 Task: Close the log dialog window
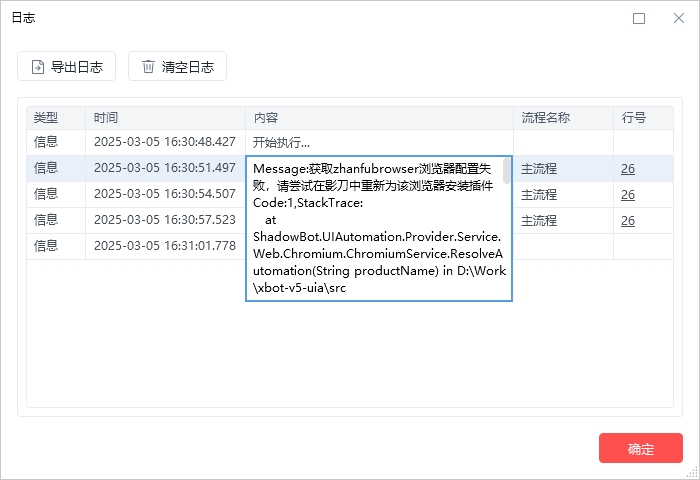[679, 18]
